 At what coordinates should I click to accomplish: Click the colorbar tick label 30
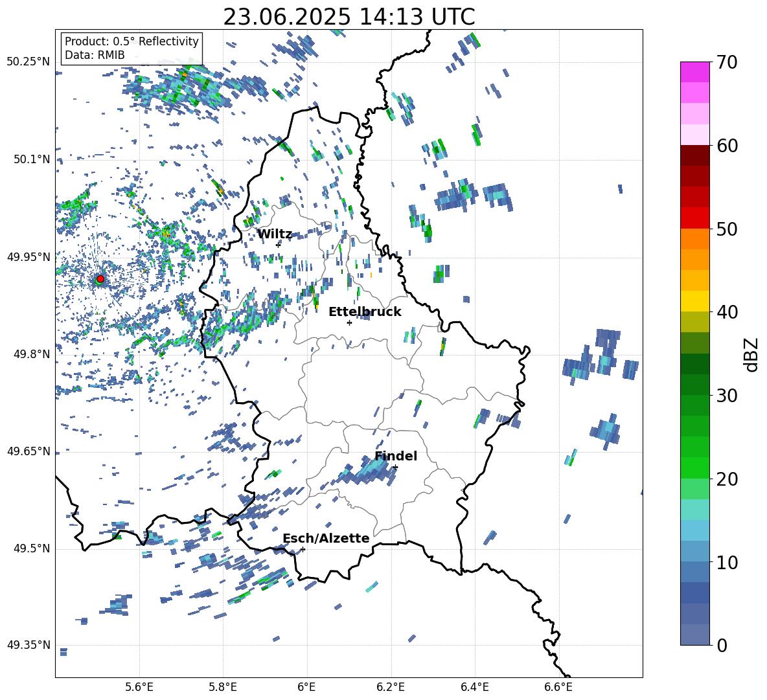click(x=727, y=396)
